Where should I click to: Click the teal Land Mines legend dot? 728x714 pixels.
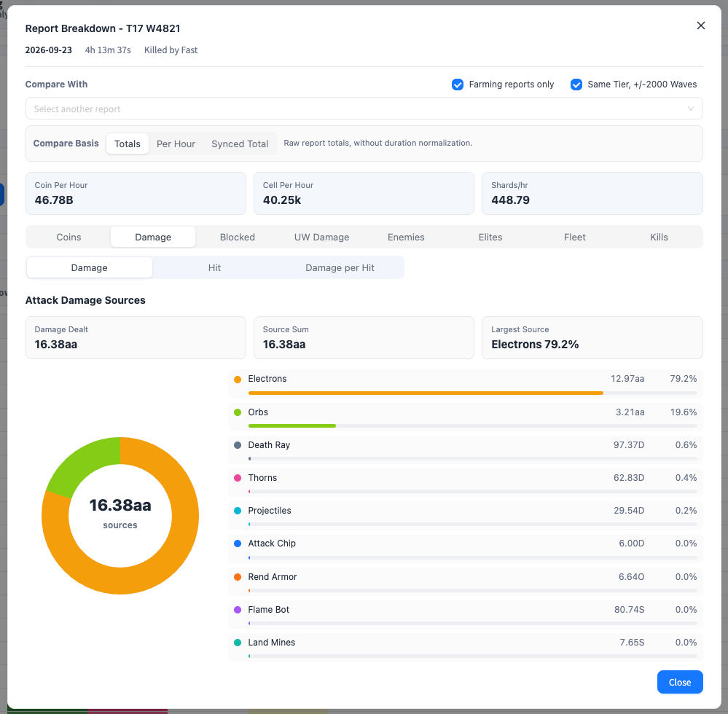tap(238, 643)
